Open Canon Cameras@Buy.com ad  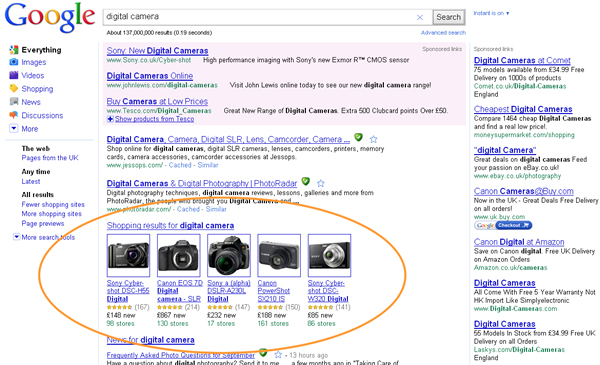(x=523, y=191)
